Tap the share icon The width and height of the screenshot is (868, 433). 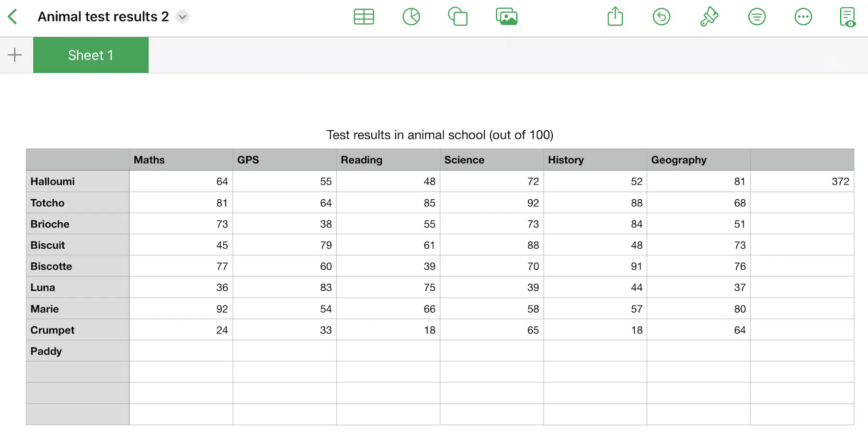(x=615, y=16)
